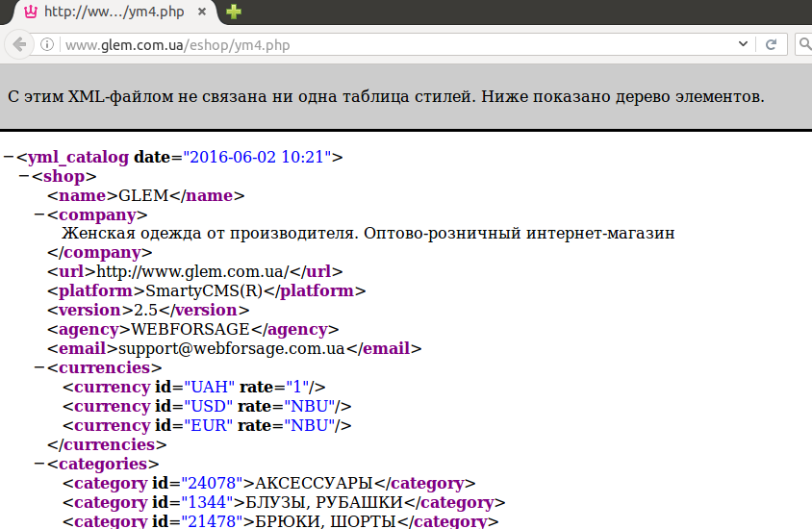Collapse the yml_catalog root node
This screenshot has height=529, width=812.
(9, 157)
